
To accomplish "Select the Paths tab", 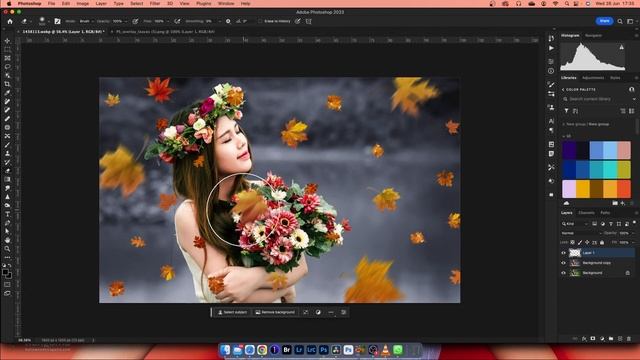I will (605, 213).
